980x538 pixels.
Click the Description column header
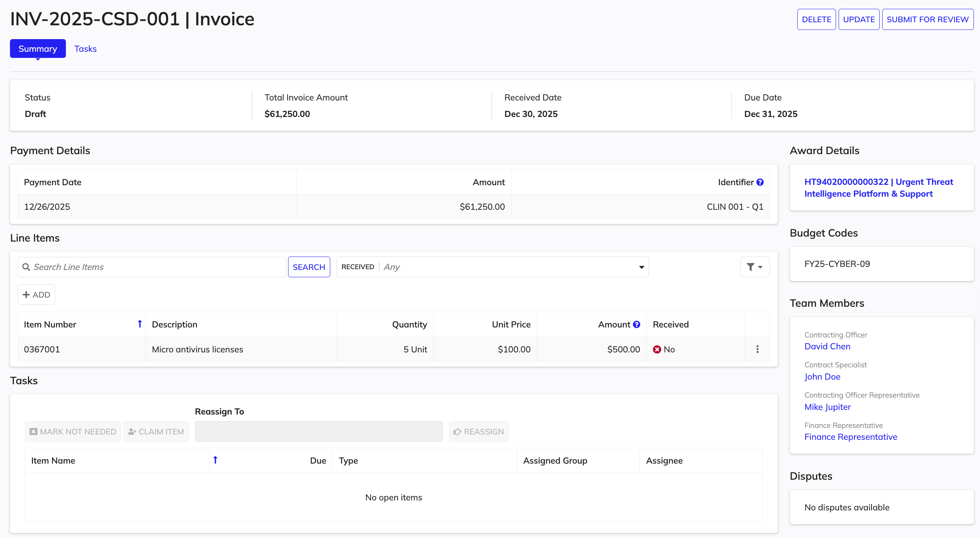[x=174, y=324]
